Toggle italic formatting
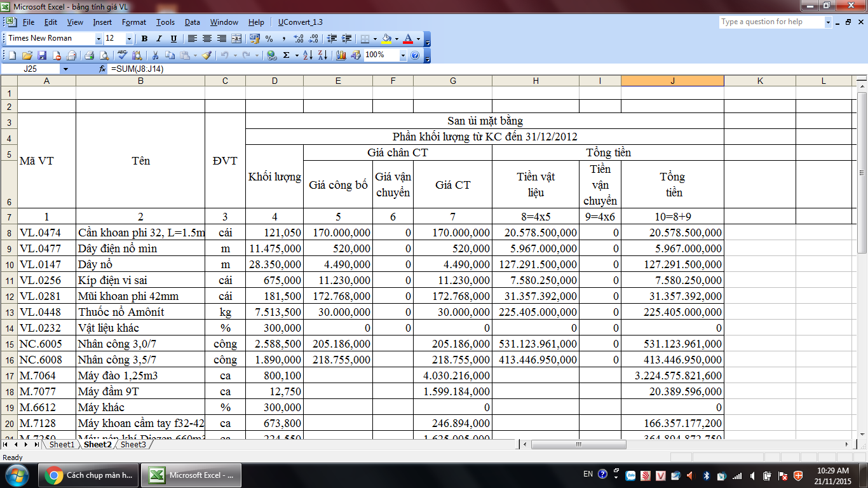This screenshot has height=488, width=868. click(159, 39)
